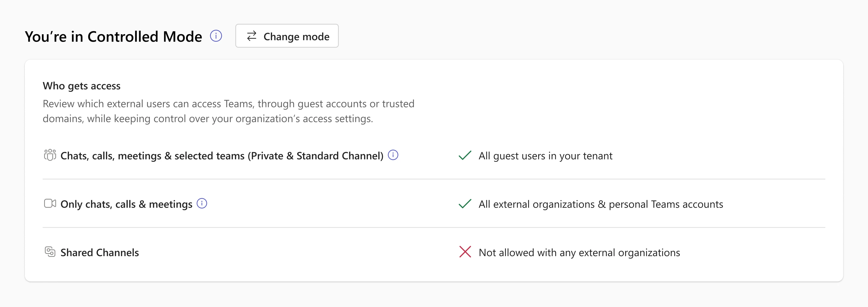868x307 pixels.
Task: Click the 'Only chats, calls & meetings' label
Action: point(126,204)
